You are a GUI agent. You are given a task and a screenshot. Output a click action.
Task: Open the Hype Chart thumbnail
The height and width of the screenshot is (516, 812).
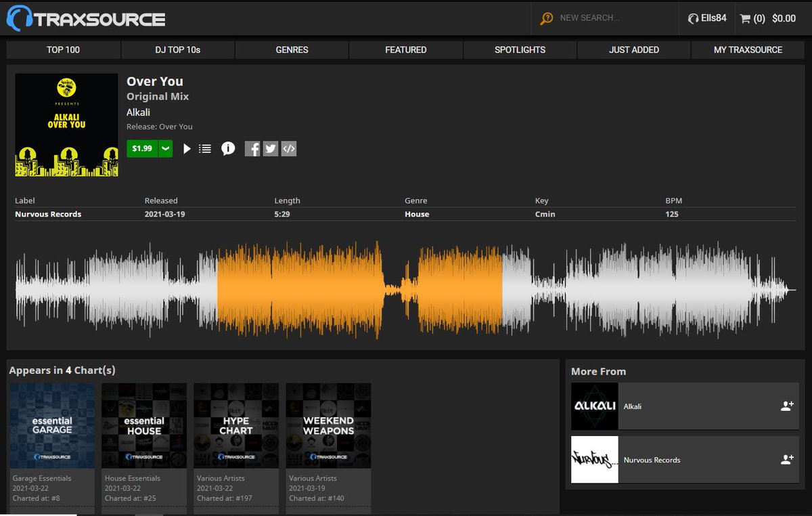[236, 425]
